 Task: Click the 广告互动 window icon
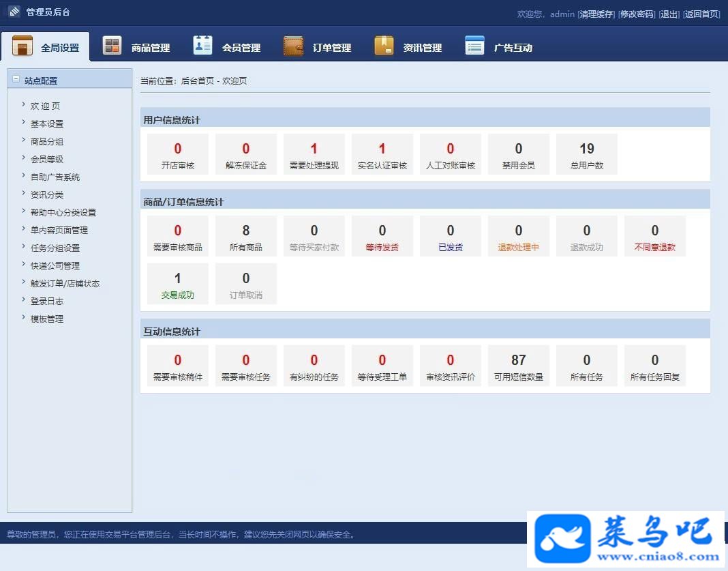(x=474, y=46)
